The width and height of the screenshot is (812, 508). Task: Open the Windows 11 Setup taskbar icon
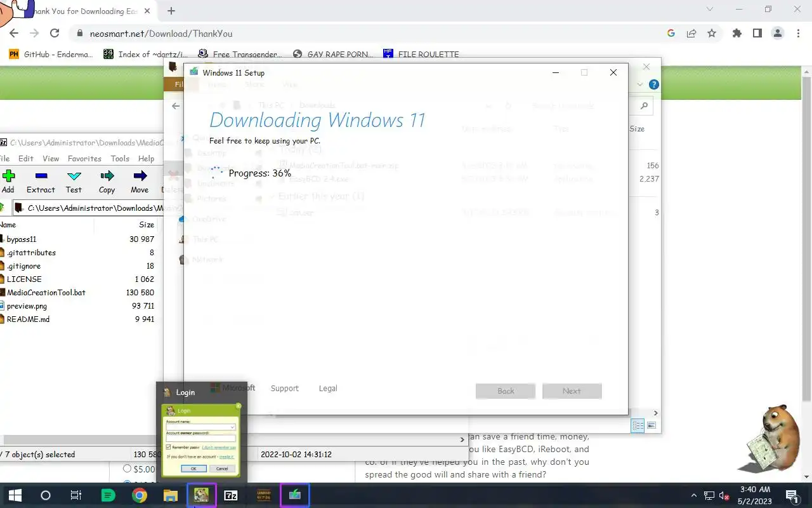tap(295, 495)
